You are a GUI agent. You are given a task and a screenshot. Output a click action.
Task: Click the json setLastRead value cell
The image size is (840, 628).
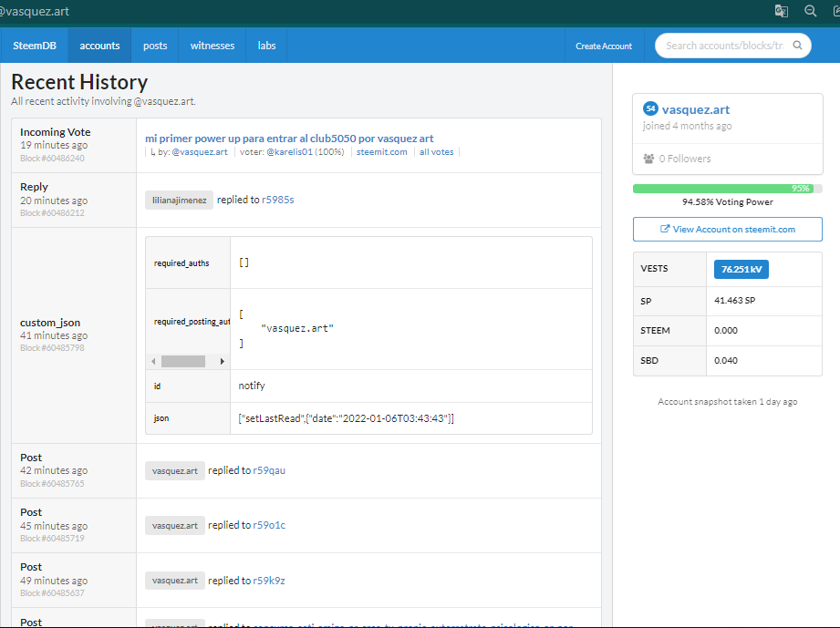click(x=411, y=418)
